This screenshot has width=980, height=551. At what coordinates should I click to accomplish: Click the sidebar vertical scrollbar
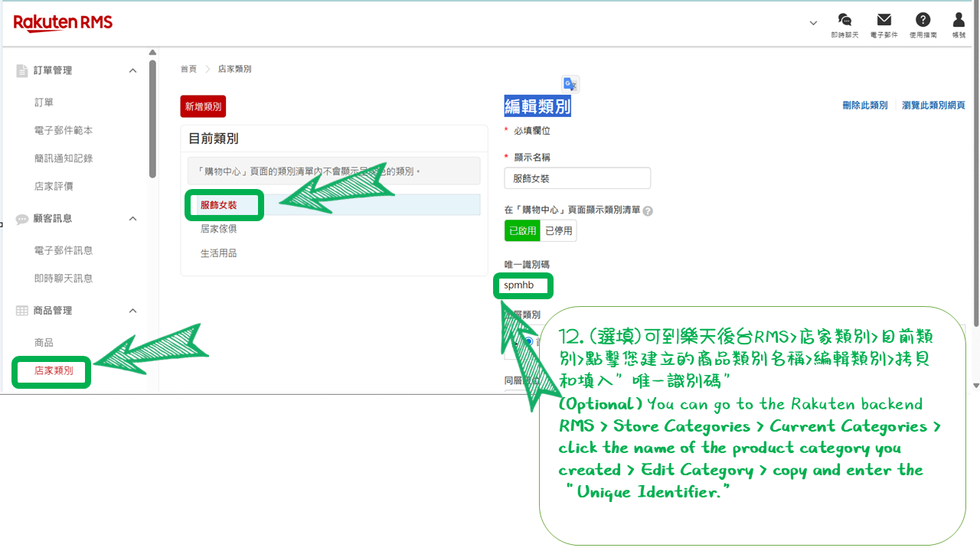click(152, 119)
